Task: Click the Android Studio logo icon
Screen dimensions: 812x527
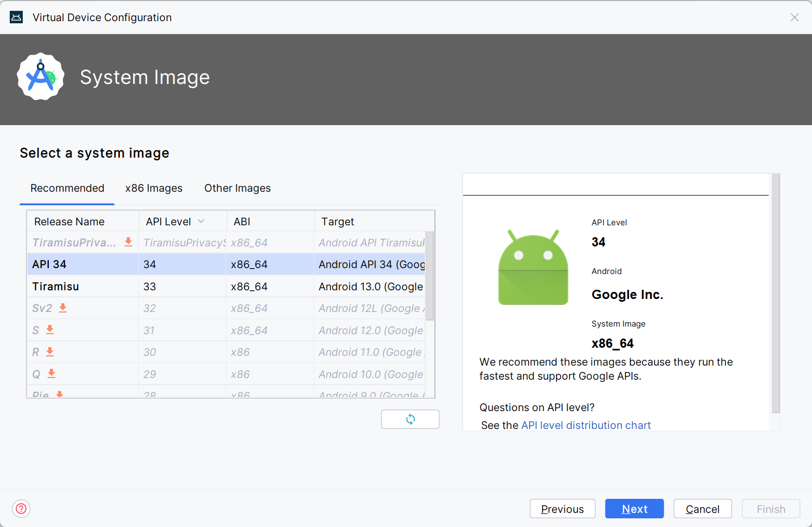Action: pyautogui.click(x=41, y=77)
